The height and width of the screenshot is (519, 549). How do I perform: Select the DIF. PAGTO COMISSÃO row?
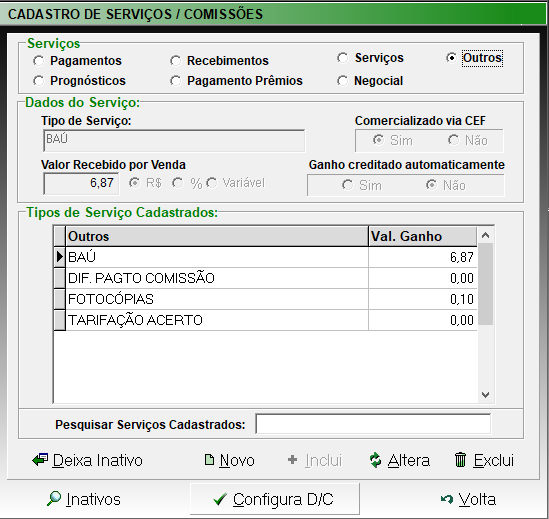(x=265, y=278)
